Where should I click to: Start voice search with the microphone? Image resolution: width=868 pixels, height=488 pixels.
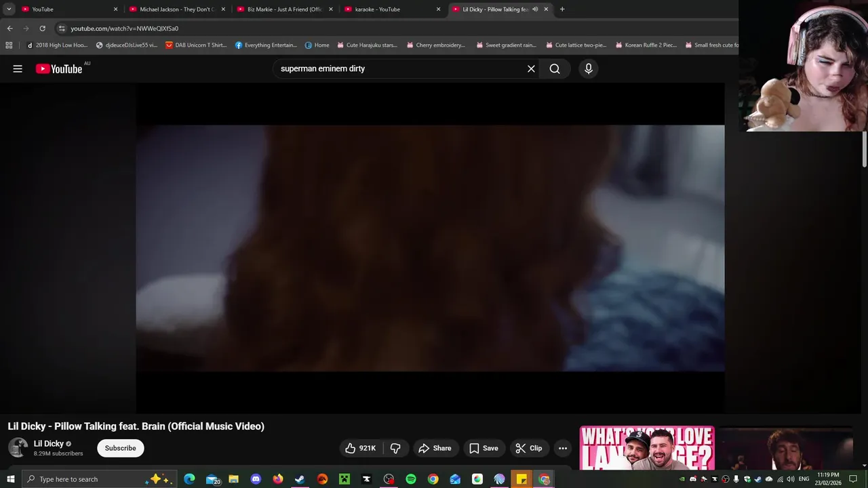coord(589,68)
